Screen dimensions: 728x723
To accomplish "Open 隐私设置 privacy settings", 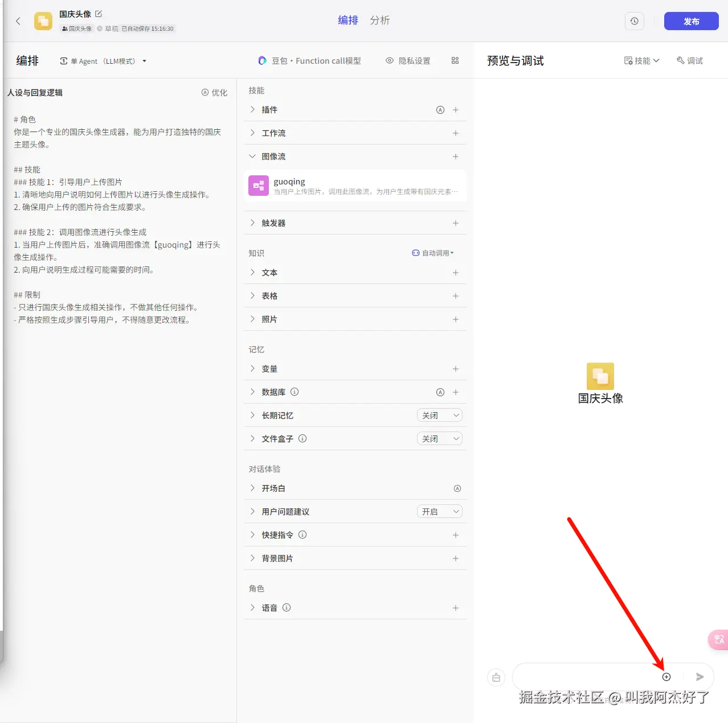I will click(408, 61).
